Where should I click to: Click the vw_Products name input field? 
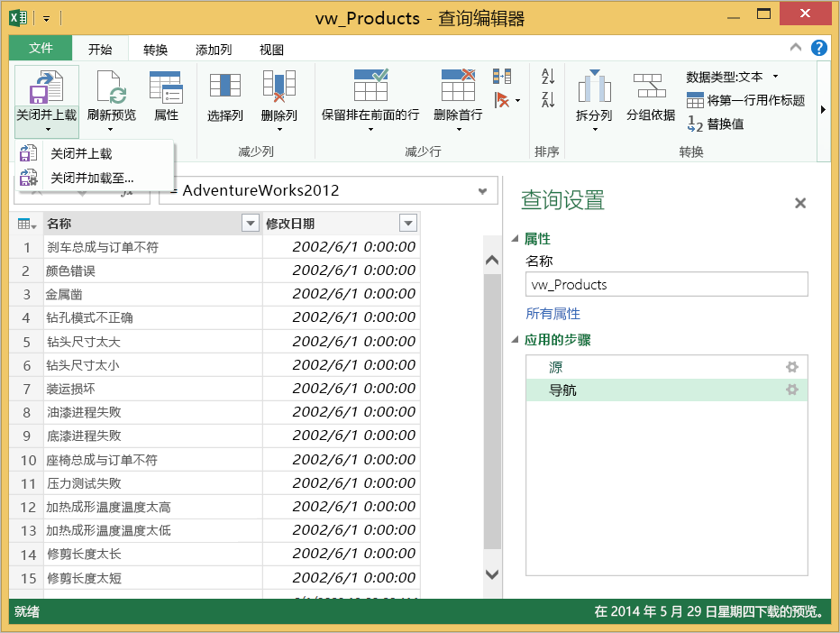pos(666,285)
